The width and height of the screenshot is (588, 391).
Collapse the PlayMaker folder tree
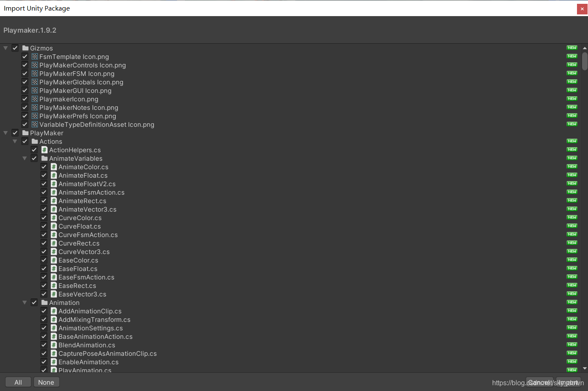[6, 133]
